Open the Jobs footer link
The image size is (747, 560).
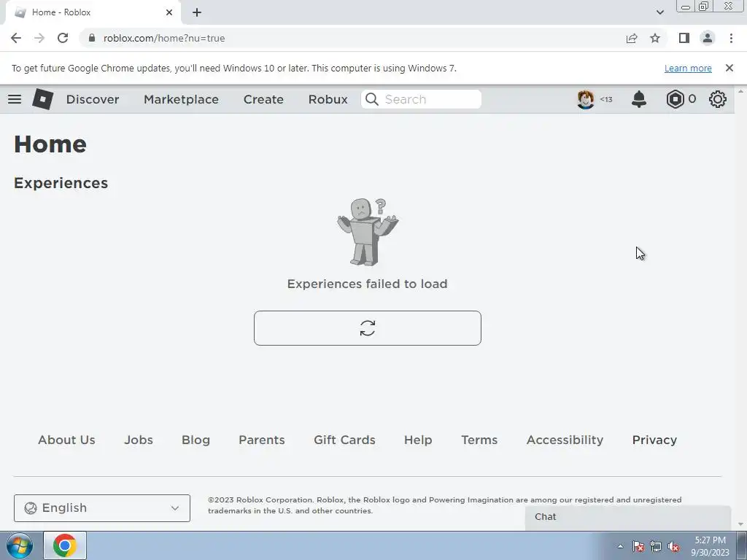click(139, 440)
